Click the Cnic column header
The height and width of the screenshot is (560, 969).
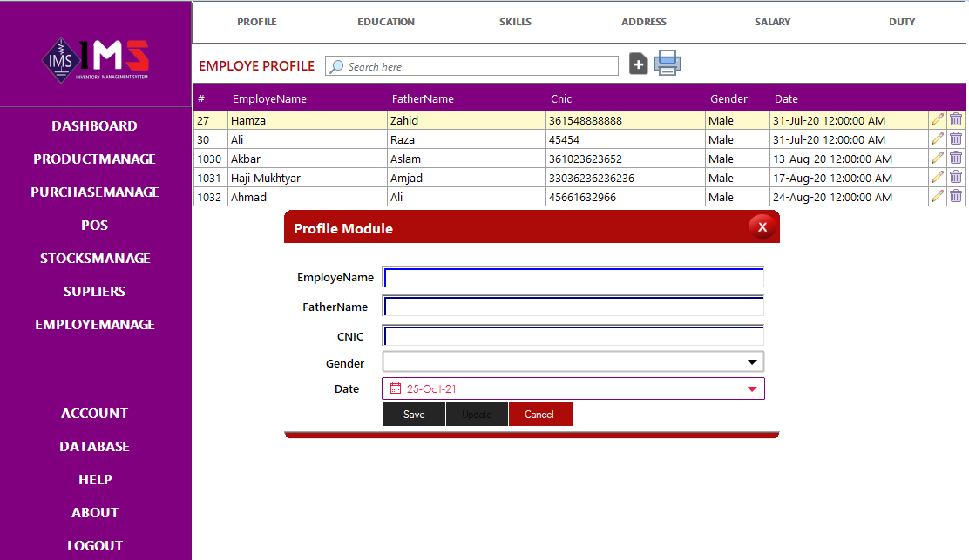pos(561,98)
